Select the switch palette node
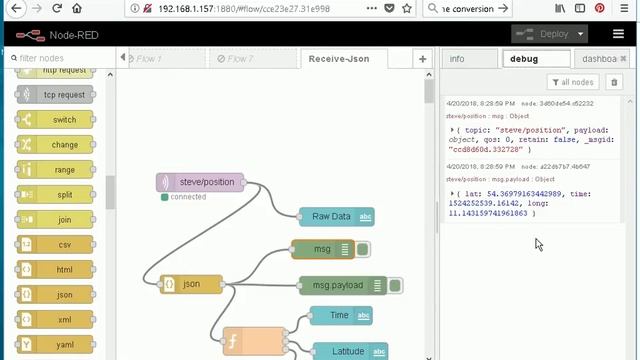This screenshot has height=360, width=640. click(55, 120)
